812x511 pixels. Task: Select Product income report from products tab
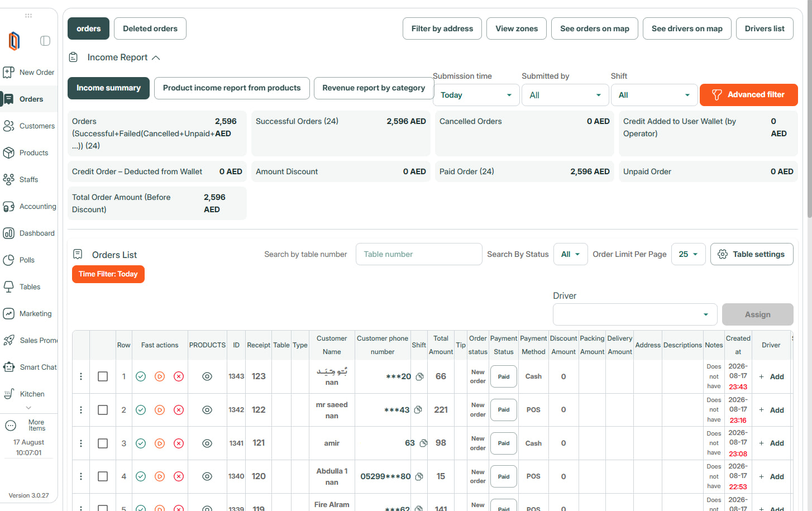(x=232, y=88)
